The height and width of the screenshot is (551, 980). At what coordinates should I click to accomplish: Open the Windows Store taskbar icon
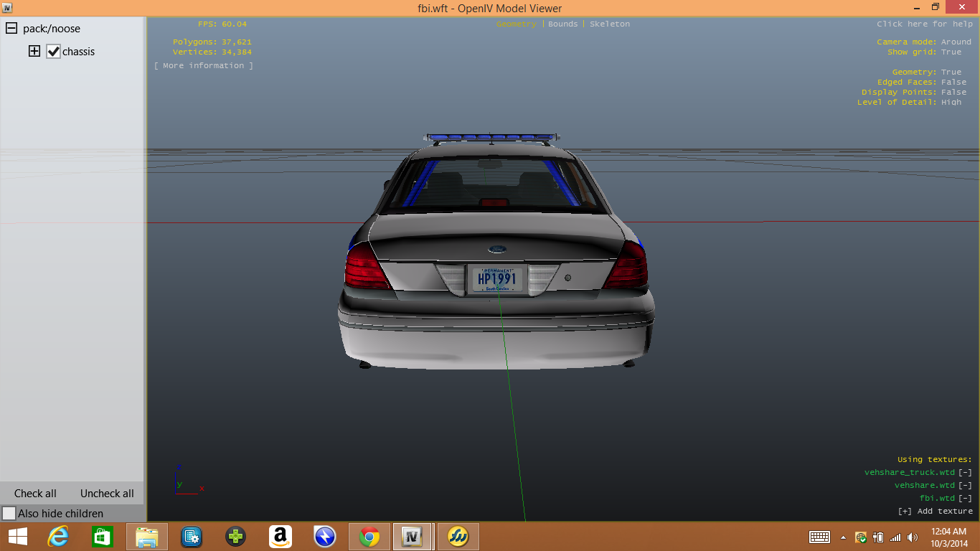tap(103, 537)
